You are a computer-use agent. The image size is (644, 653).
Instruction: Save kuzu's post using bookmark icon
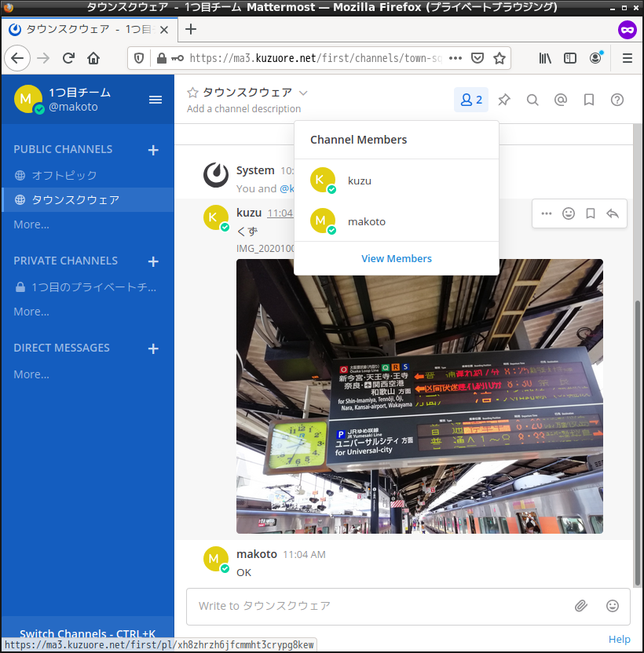[x=591, y=213]
